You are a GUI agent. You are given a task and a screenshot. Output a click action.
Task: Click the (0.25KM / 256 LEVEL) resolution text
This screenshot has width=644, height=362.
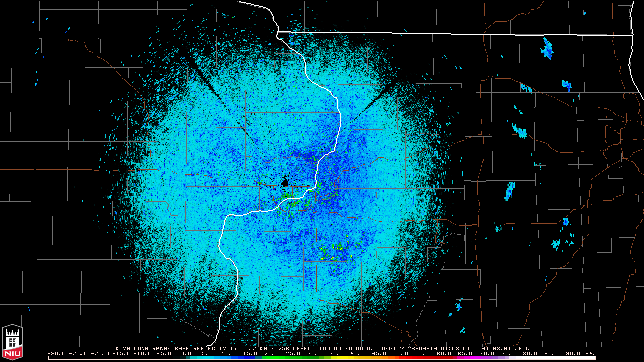coord(279,348)
